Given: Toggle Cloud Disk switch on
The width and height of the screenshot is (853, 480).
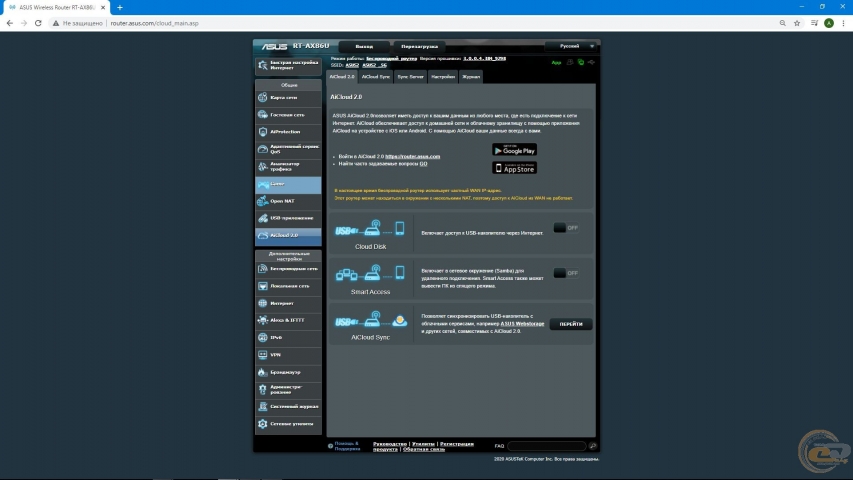Looking at the screenshot, I should (566, 228).
